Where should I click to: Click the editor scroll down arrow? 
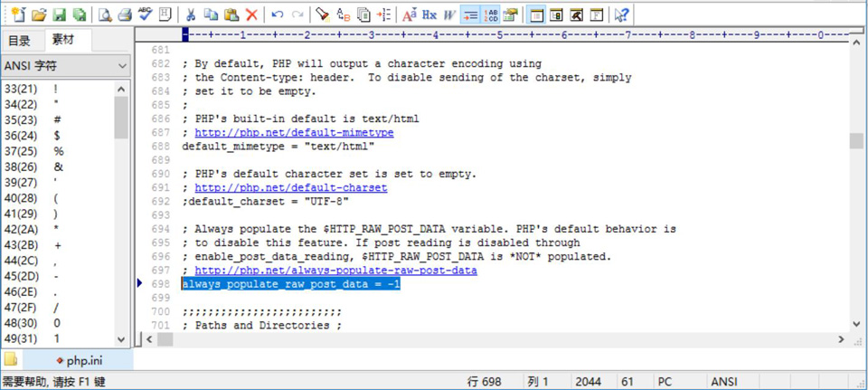[x=856, y=325]
